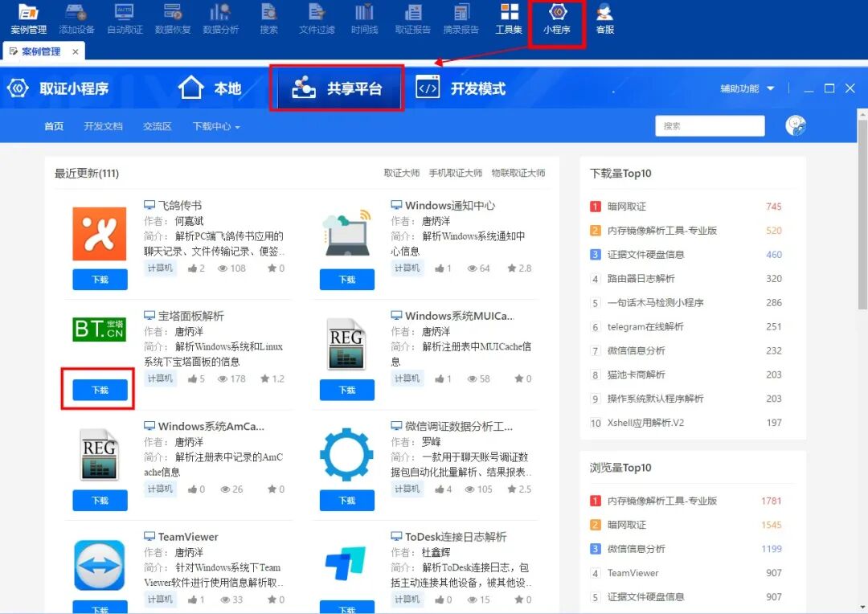Switch to 开发模式 tab
The height and width of the screenshot is (614, 868).
coord(461,88)
